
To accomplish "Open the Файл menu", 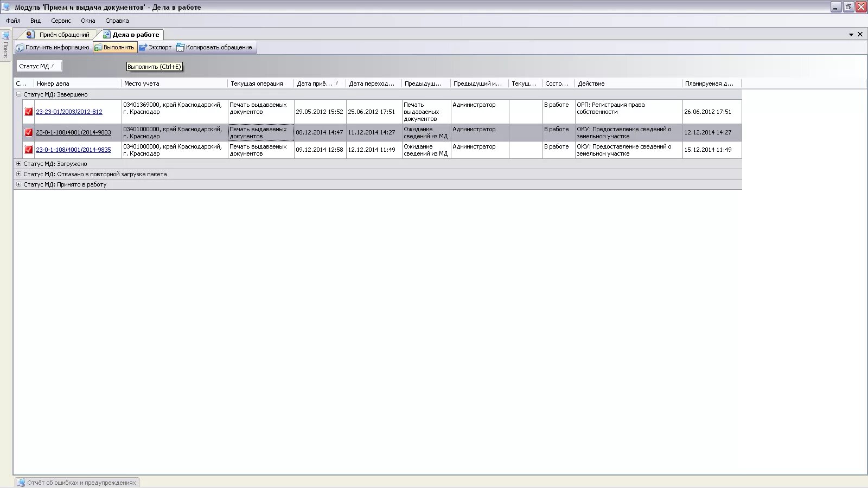I will tap(14, 21).
